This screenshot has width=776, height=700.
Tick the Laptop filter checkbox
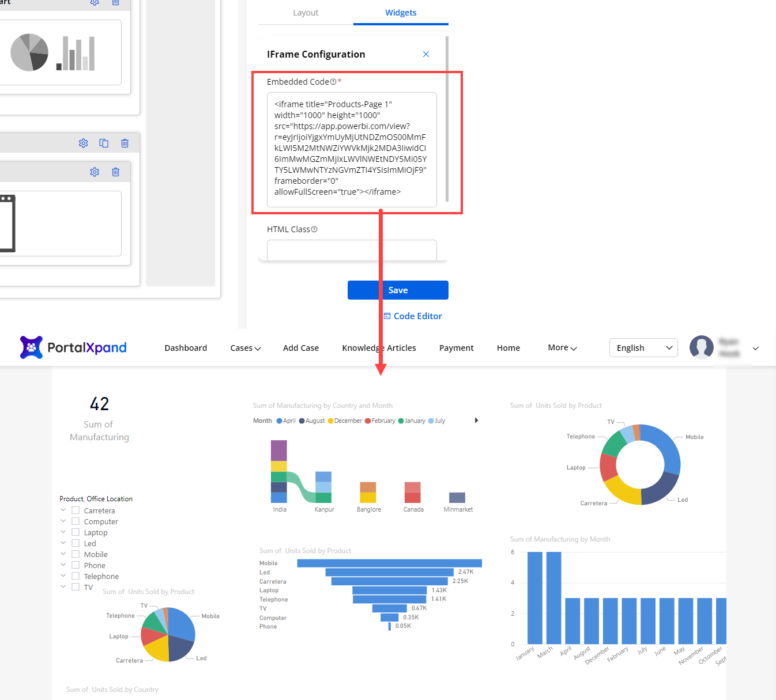click(76, 532)
